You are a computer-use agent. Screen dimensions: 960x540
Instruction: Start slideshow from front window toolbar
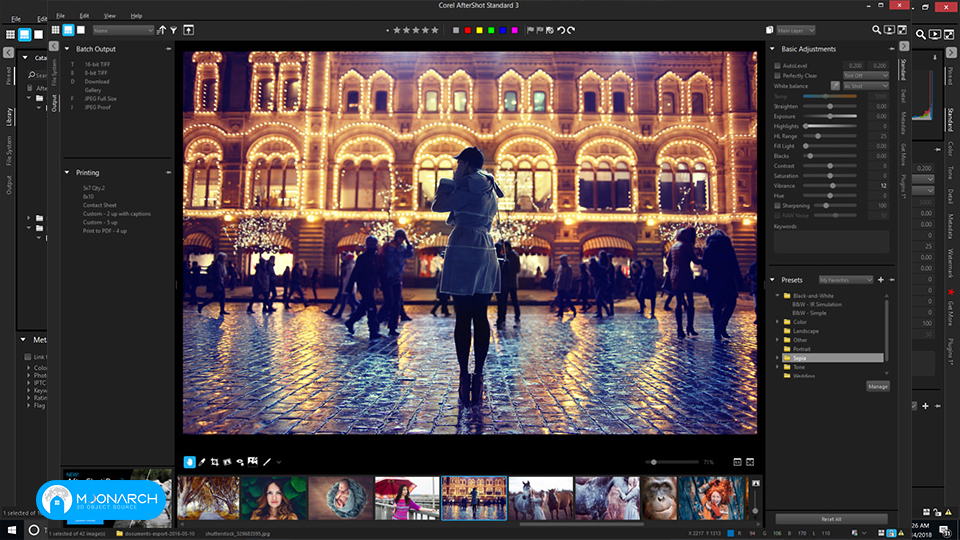[x=890, y=30]
